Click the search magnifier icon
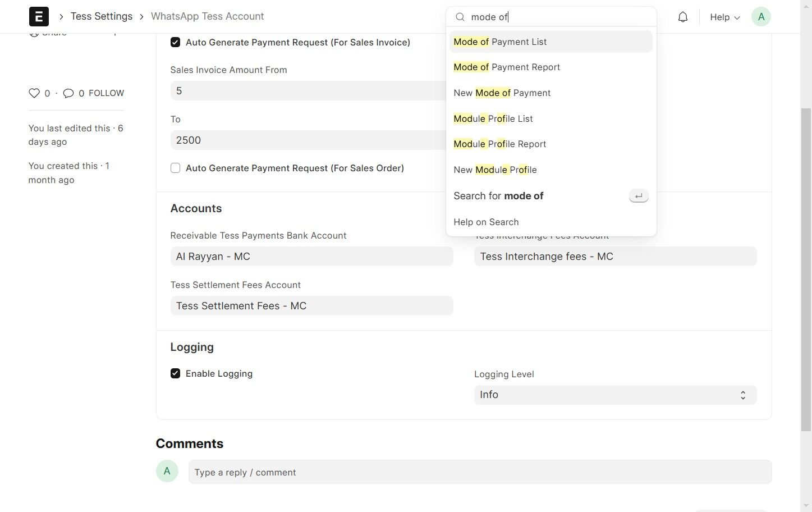Image resolution: width=812 pixels, height=512 pixels. [x=460, y=17]
